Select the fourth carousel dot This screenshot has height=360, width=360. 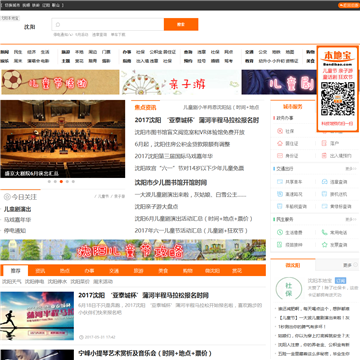pyautogui.click(x=67, y=182)
